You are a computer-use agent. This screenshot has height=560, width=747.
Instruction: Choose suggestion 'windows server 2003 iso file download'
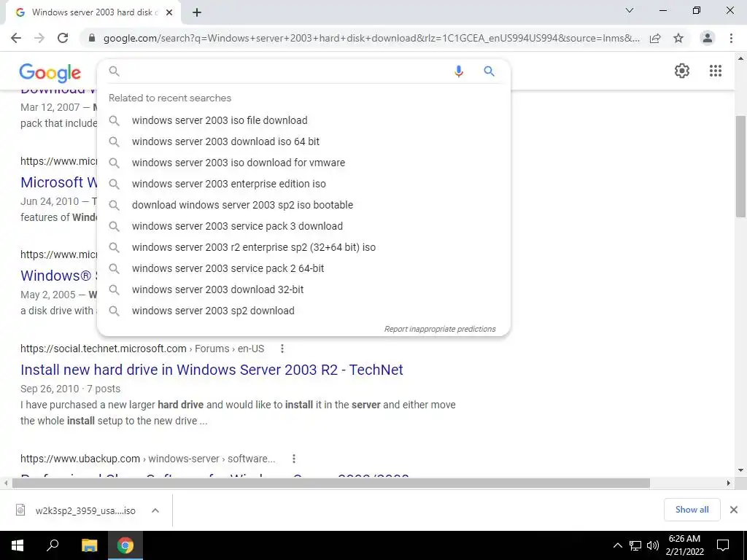[303, 120]
